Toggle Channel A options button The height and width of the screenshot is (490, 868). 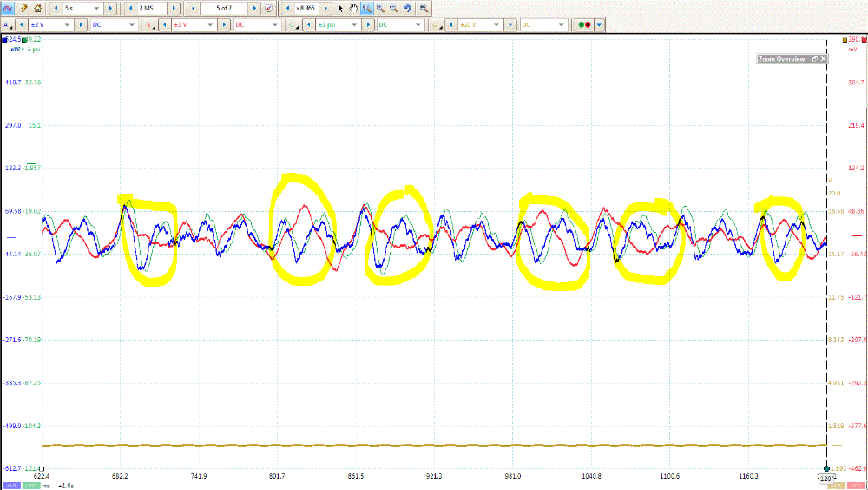pyautogui.click(x=8, y=25)
